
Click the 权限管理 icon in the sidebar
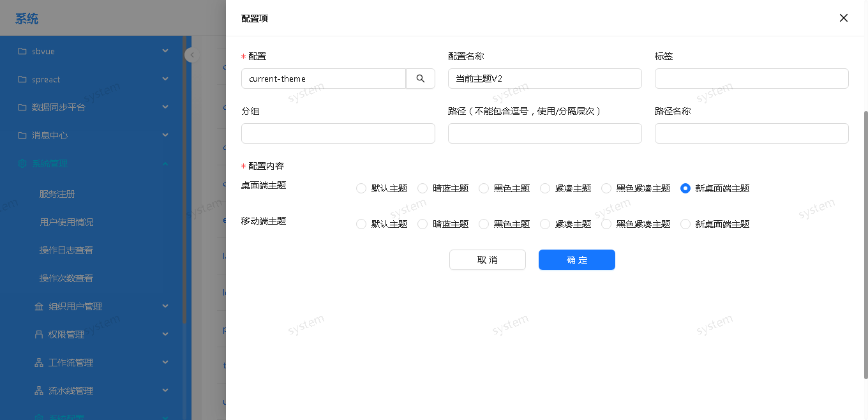[39, 334]
